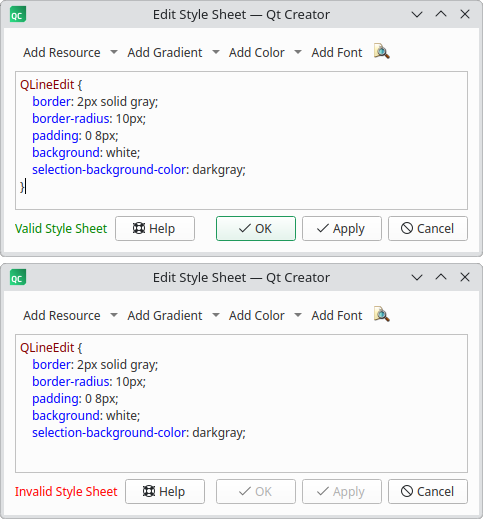Expand the Add Color dropdown arrow in top dialog
Viewport: 483px width, 519px height.
pyautogui.click(x=298, y=52)
